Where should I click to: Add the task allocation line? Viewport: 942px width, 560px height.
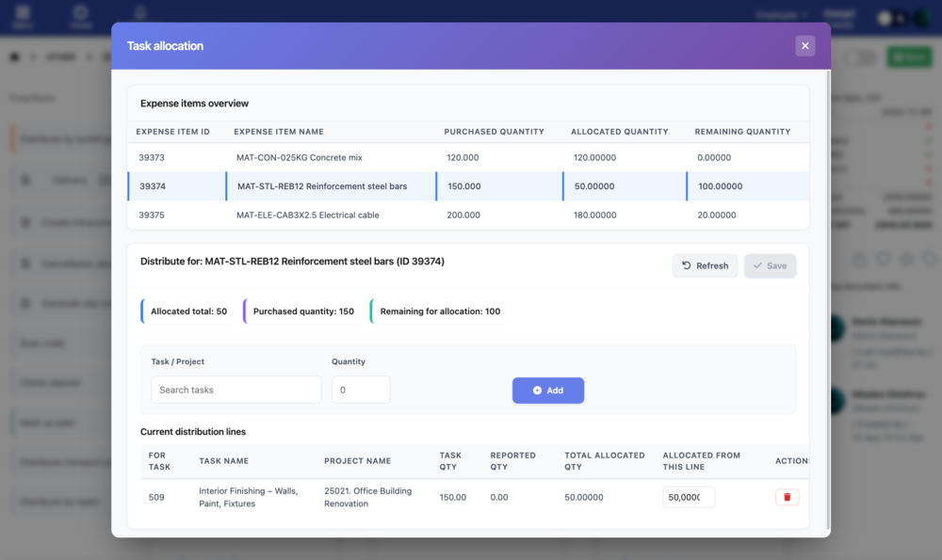547,391
